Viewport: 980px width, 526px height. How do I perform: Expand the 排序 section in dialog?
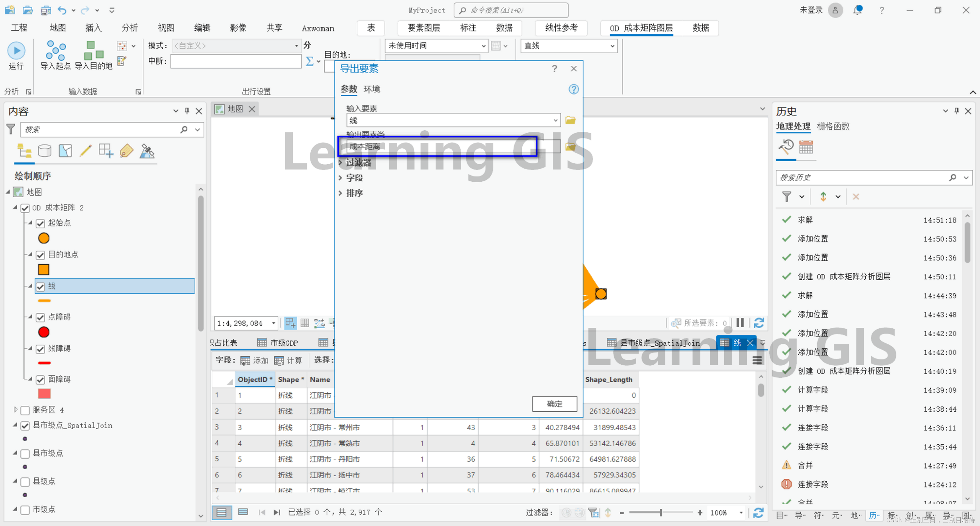coord(341,193)
